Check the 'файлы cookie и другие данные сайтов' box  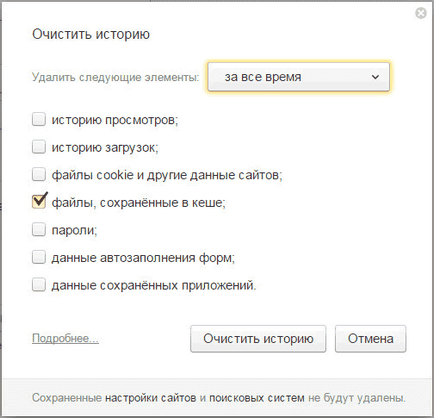click(x=39, y=174)
